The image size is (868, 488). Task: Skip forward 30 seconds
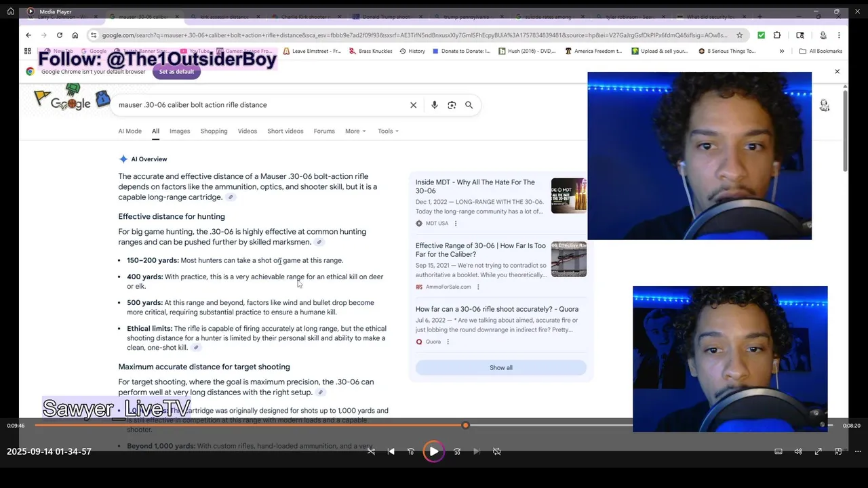pyautogui.click(x=457, y=451)
